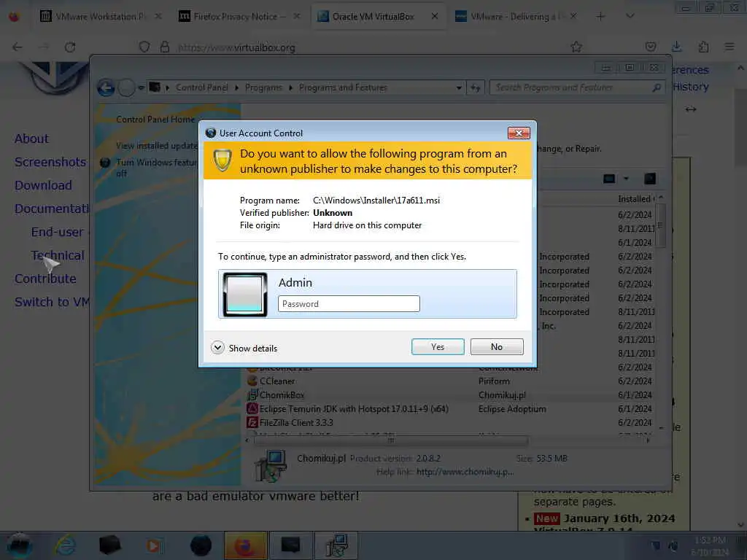Open Internet Explorer from the taskbar
The image size is (747, 560).
pos(65,545)
